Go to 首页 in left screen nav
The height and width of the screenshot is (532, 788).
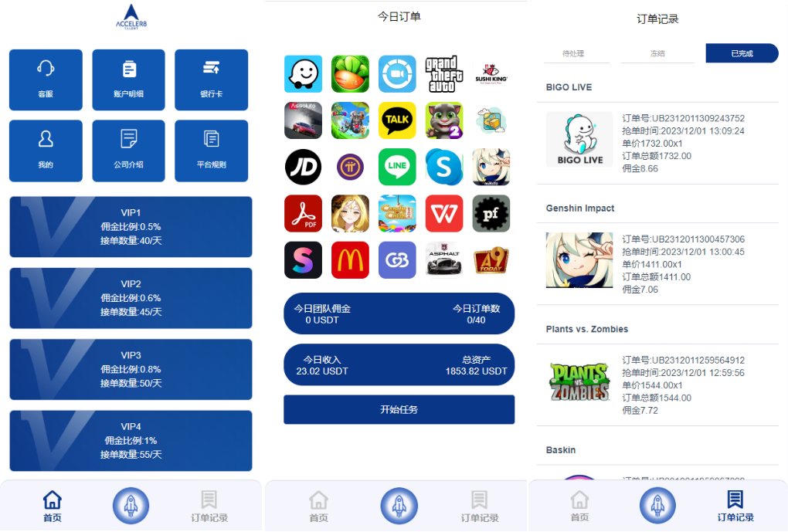coord(53,507)
